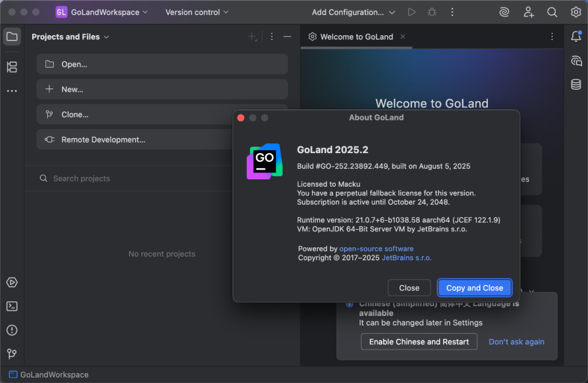This screenshot has width=588, height=383.
Task: Click the GoLandWorkspace status bar icon
Action: [13, 374]
